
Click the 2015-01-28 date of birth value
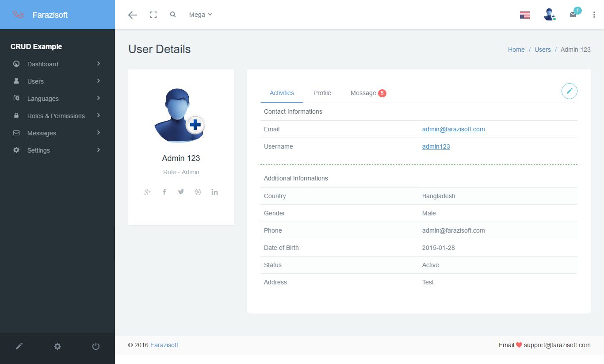pyautogui.click(x=439, y=248)
